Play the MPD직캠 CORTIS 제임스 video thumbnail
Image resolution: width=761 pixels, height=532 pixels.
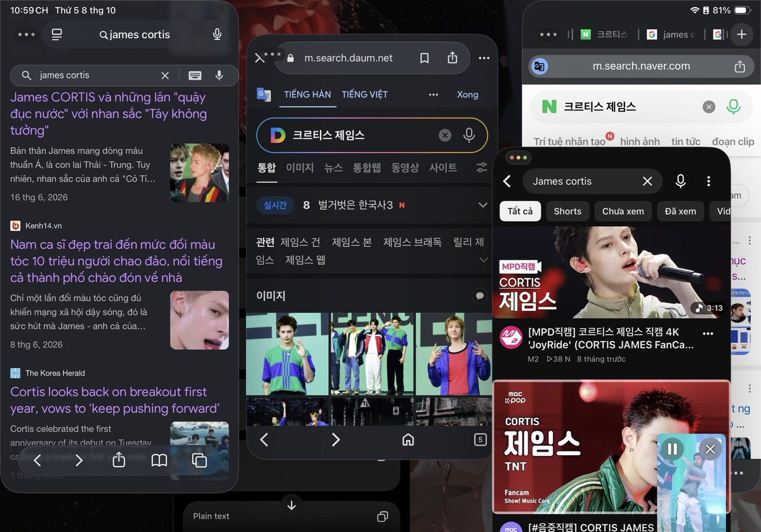(611, 272)
